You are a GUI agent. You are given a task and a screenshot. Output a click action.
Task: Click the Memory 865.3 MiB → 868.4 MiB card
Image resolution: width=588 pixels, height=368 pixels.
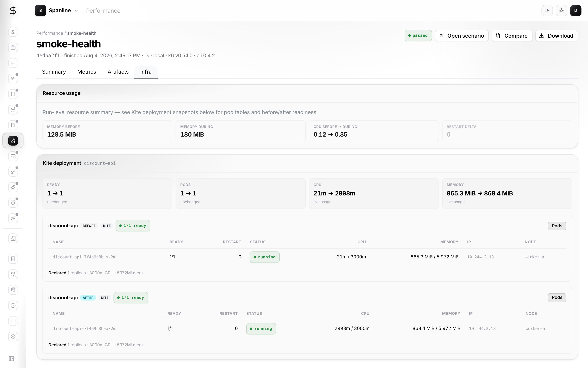tap(507, 193)
